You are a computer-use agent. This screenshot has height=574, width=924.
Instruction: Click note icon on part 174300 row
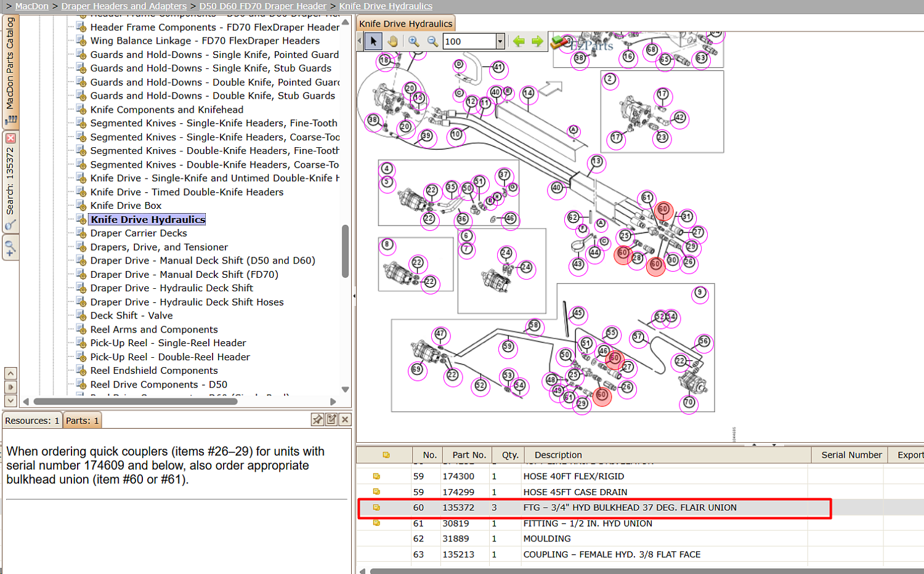[376, 476]
